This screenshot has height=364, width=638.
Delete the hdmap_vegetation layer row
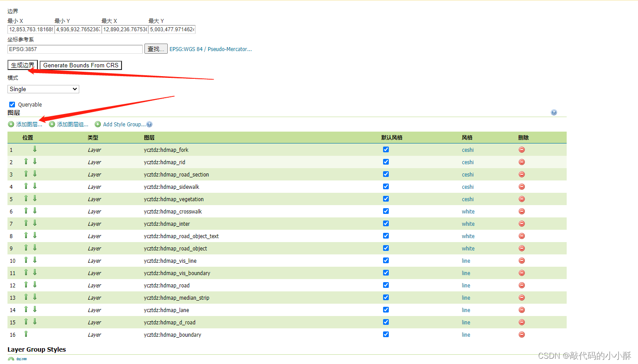522,199
